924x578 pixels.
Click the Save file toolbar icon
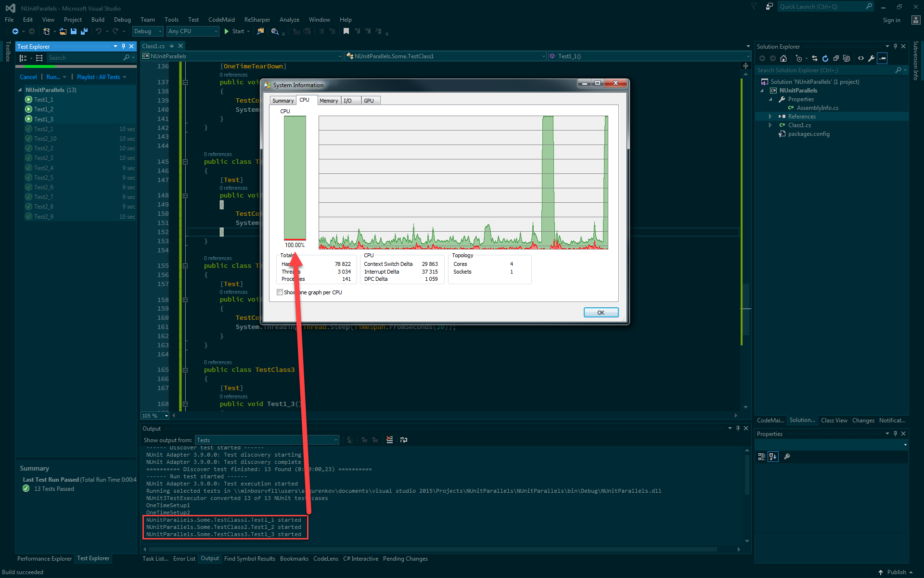[74, 31]
